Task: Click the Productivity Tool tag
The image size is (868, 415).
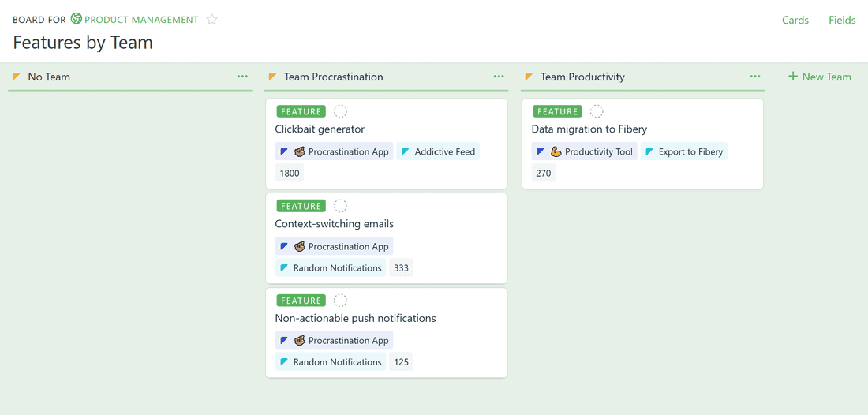Action: point(585,151)
